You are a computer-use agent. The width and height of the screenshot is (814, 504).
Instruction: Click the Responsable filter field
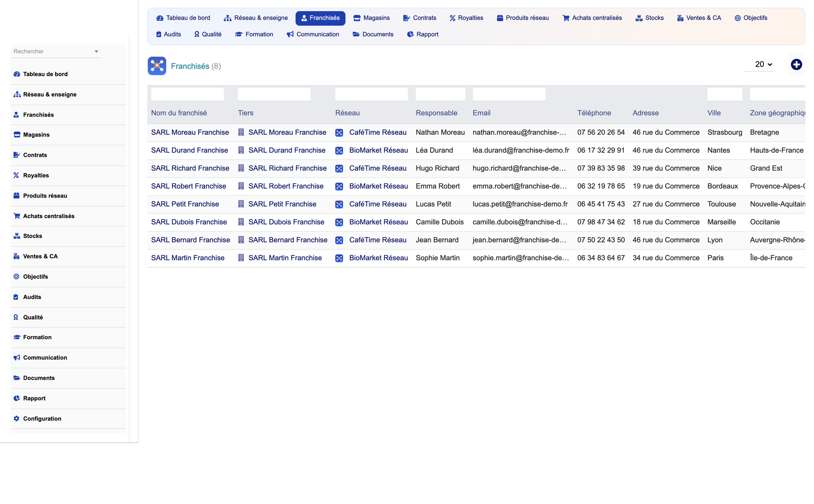tap(440, 94)
